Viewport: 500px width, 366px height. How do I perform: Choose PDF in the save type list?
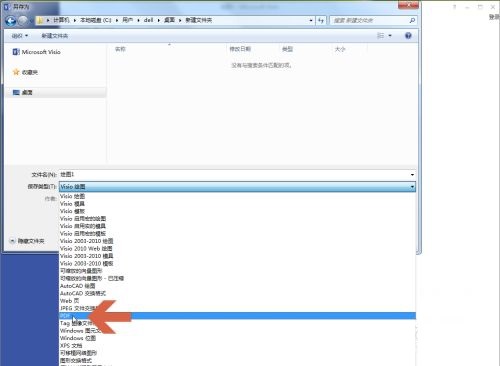tap(237, 316)
